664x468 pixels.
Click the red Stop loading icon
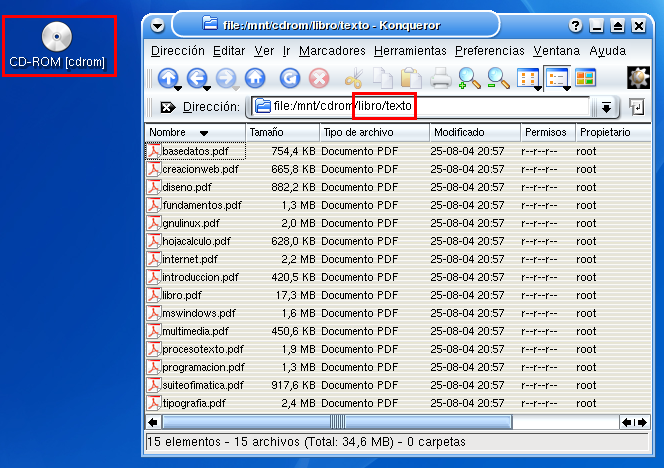click(x=319, y=78)
